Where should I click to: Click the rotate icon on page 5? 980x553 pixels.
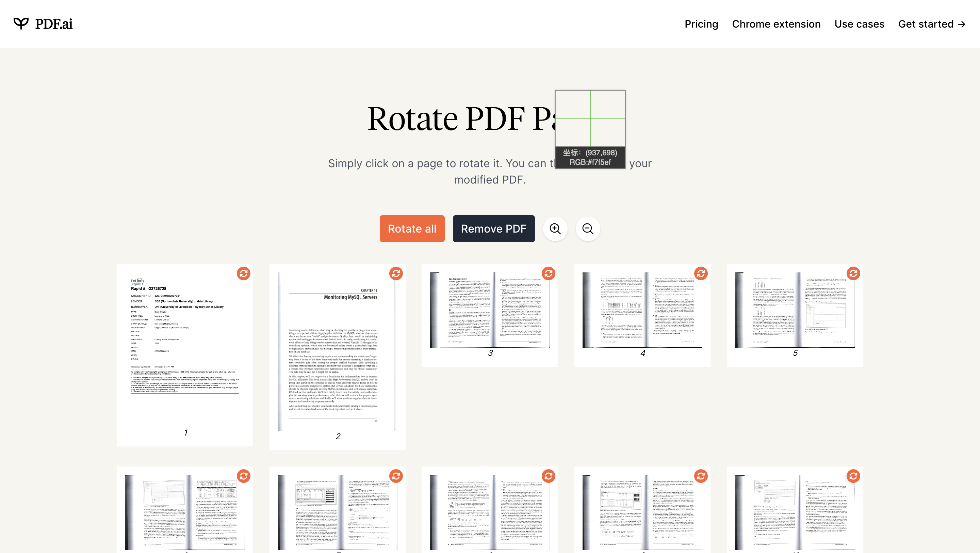(x=853, y=273)
